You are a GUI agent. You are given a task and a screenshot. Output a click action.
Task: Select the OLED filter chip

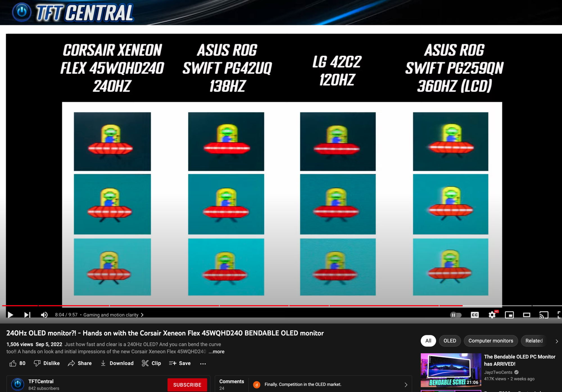tap(450, 341)
